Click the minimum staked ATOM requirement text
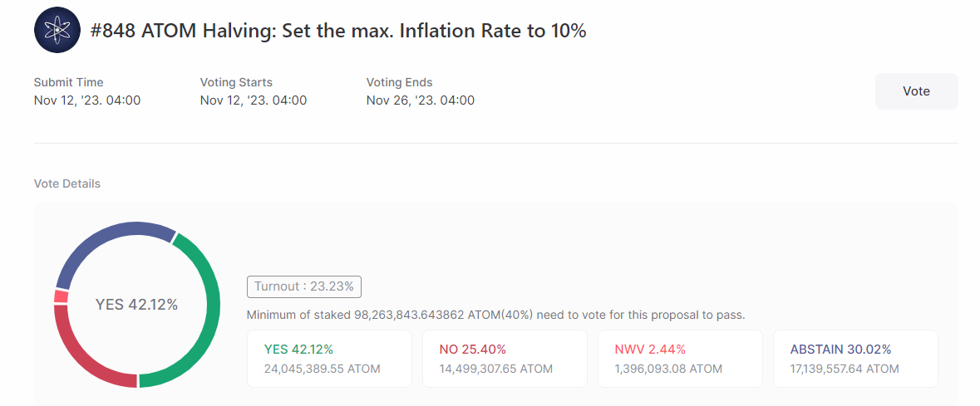Viewport: 980px width, 406px height. point(495,316)
